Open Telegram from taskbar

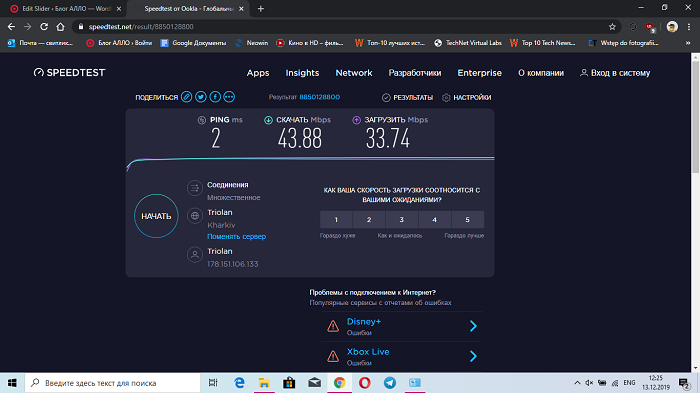390,383
